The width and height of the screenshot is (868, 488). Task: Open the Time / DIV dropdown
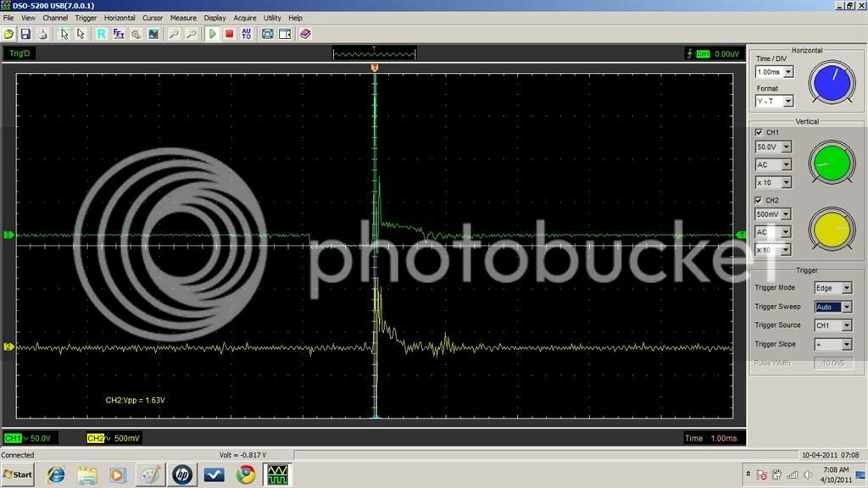point(788,72)
